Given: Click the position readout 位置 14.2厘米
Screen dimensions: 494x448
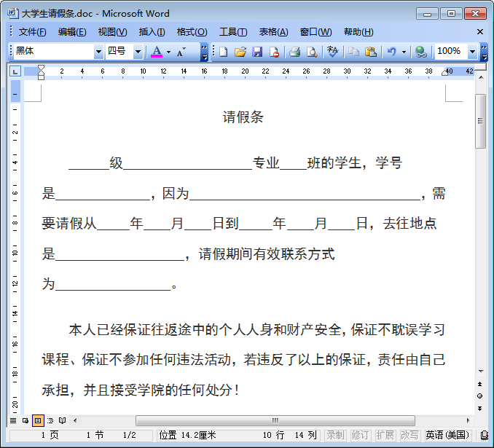Looking at the screenshot, I should (x=187, y=435).
